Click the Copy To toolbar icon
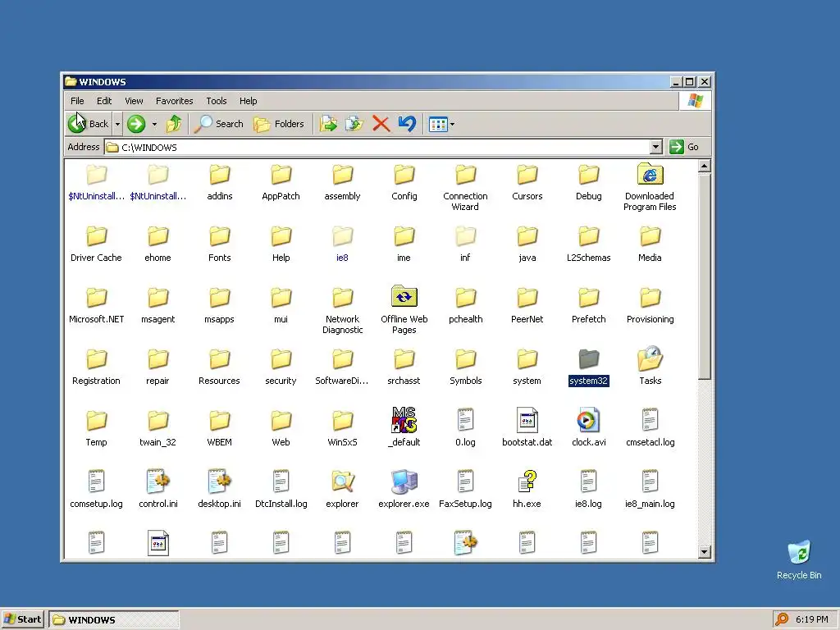Screen dimensions: 840x630 coord(354,124)
